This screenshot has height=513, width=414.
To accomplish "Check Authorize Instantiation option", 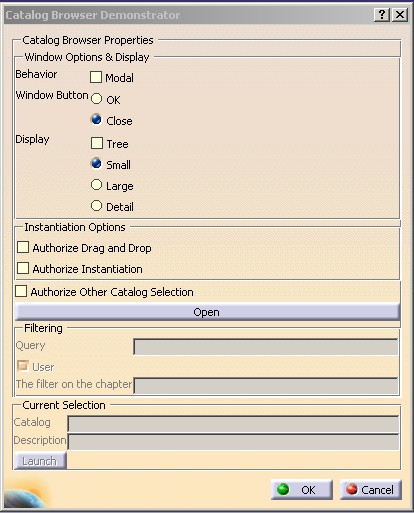I will [x=23, y=268].
